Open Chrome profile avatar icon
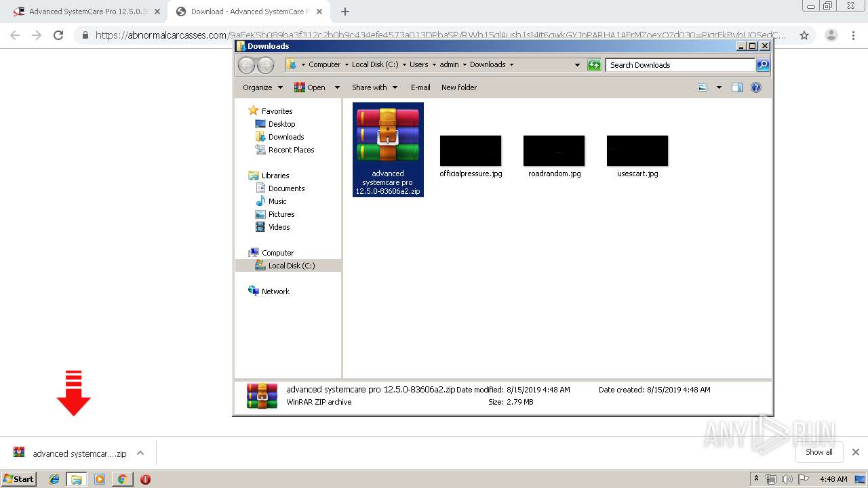The height and width of the screenshot is (488, 868). (831, 35)
